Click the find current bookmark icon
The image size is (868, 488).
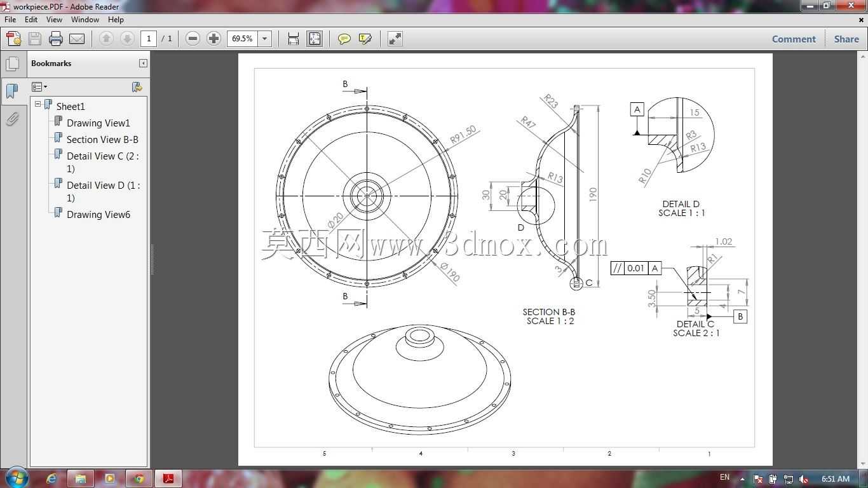coord(137,87)
